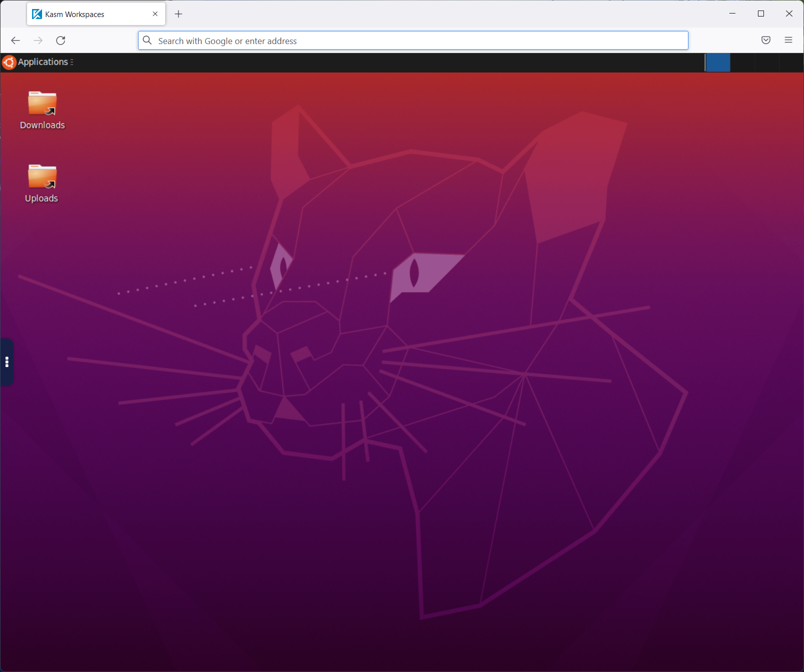The width and height of the screenshot is (804, 672).
Task: Go back to the previous page
Action: pyautogui.click(x=16, y=41)
